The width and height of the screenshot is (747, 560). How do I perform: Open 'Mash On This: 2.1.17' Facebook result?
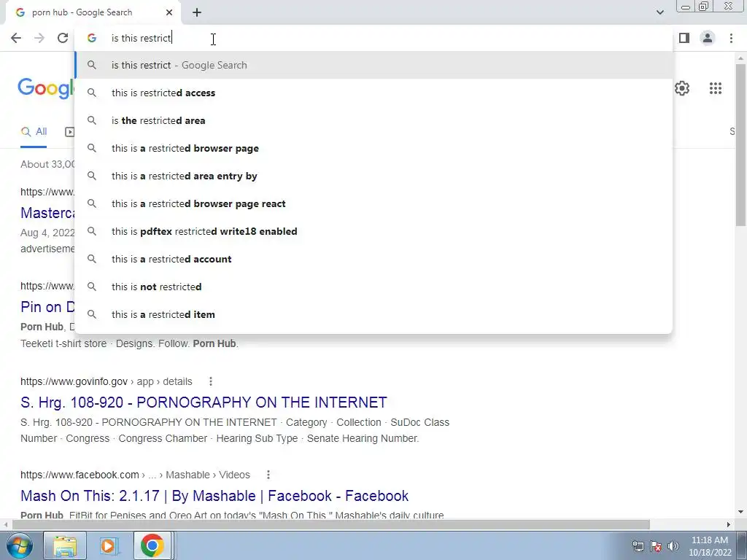click(214, 496)
